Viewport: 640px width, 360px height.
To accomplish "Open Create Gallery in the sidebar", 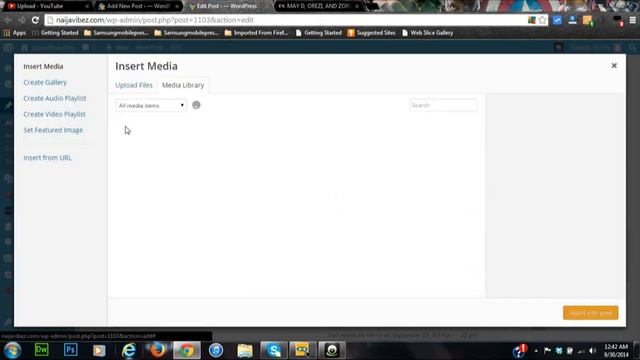I will pyautogui.click(x=45, y=82).
